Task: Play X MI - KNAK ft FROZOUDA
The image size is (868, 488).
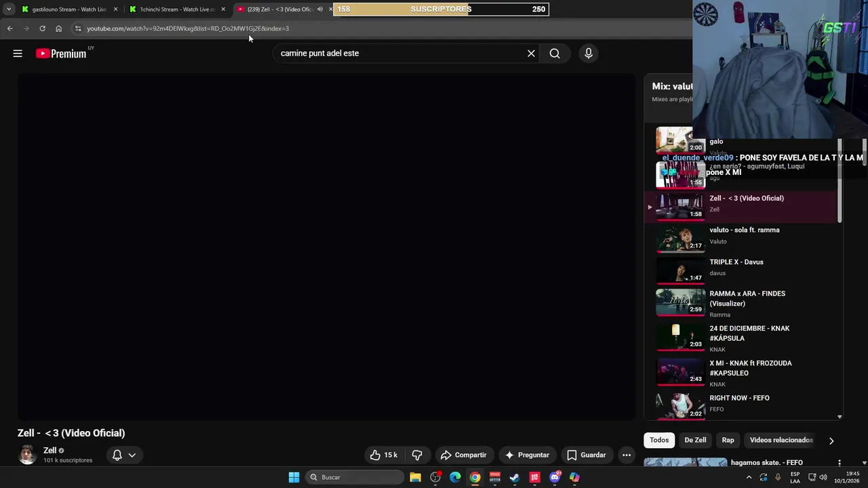Action: [x=751, y=368]
